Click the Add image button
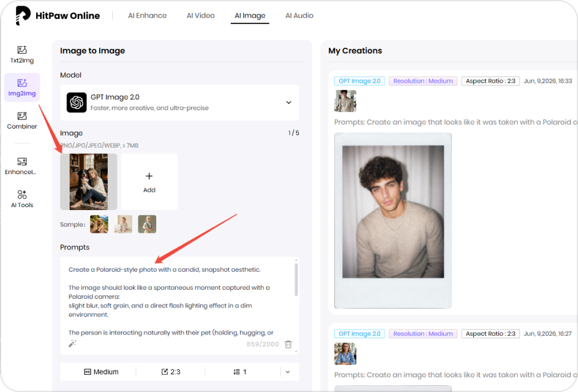Screen dimensions: 578x392 (x=149, y=182)
